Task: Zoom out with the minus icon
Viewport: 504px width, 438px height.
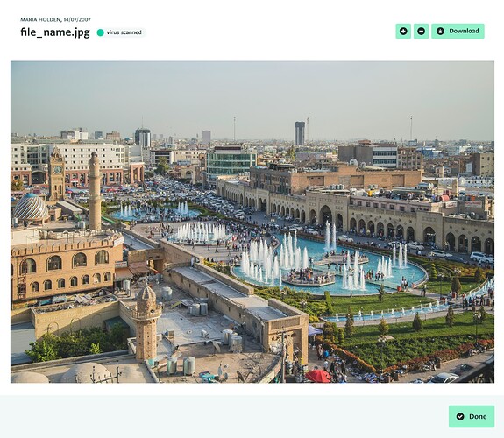Action: (421, 32)
